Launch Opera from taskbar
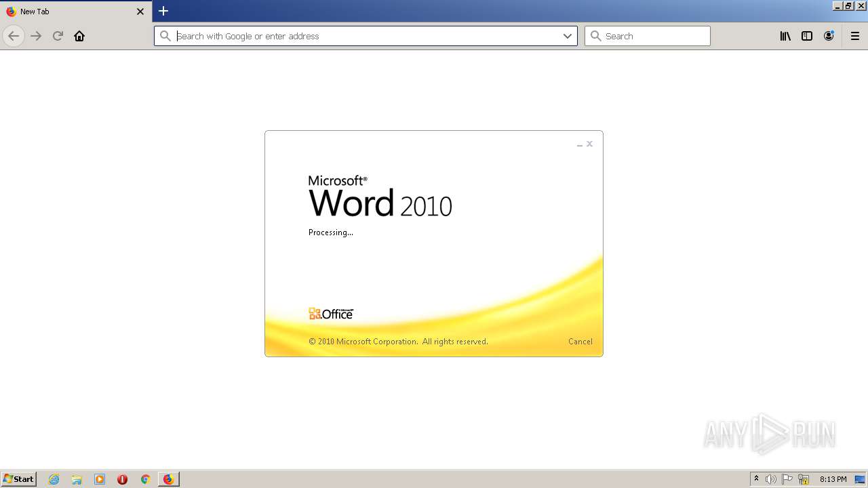 [122, 479]
